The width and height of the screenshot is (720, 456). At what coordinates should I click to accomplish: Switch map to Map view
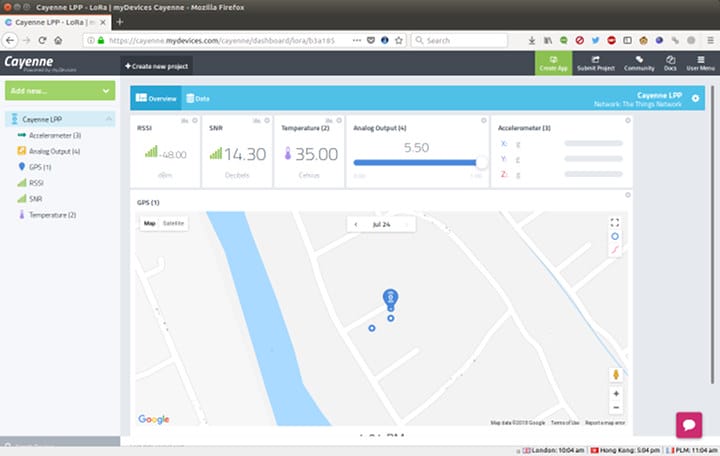click(x=150, y=223)
